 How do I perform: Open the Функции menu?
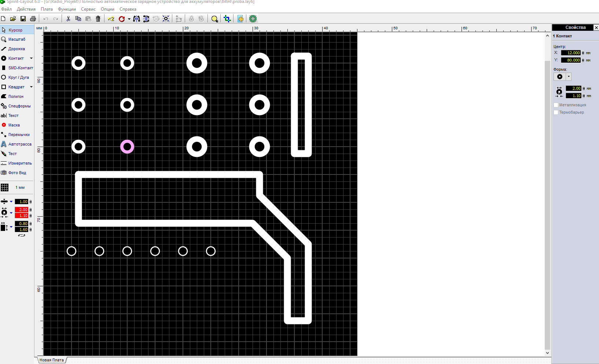pyautogui.click(x=67, y=9)
